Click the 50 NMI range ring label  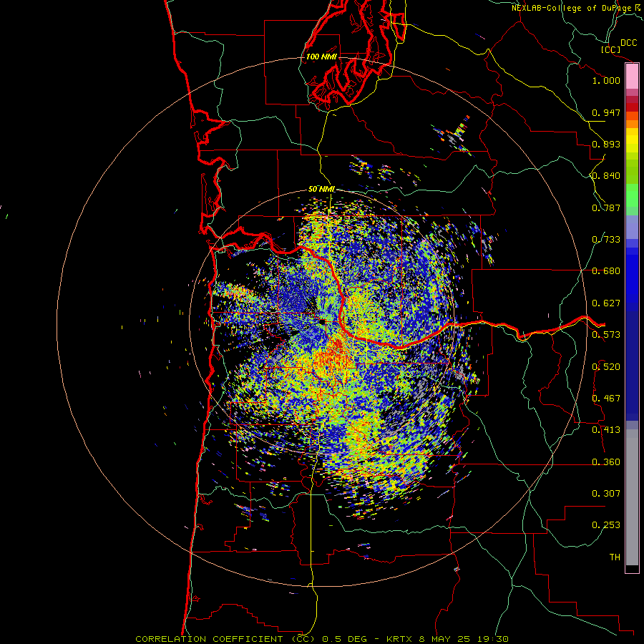point(321,190)
